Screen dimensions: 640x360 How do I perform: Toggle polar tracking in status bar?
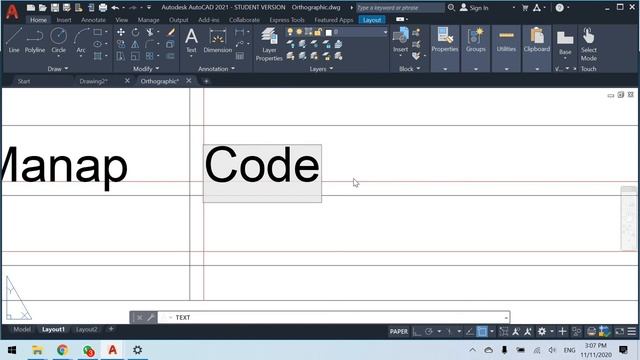point(429,331)
